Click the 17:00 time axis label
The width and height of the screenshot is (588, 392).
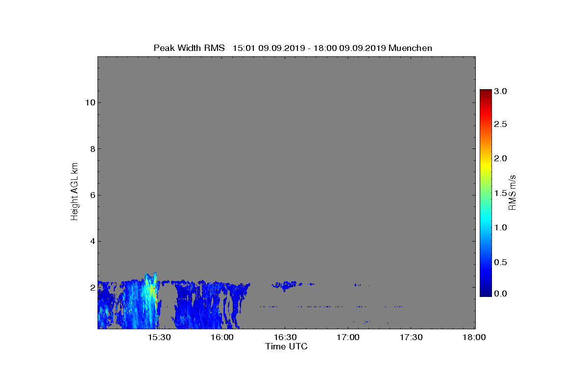(x=348, y=338)
